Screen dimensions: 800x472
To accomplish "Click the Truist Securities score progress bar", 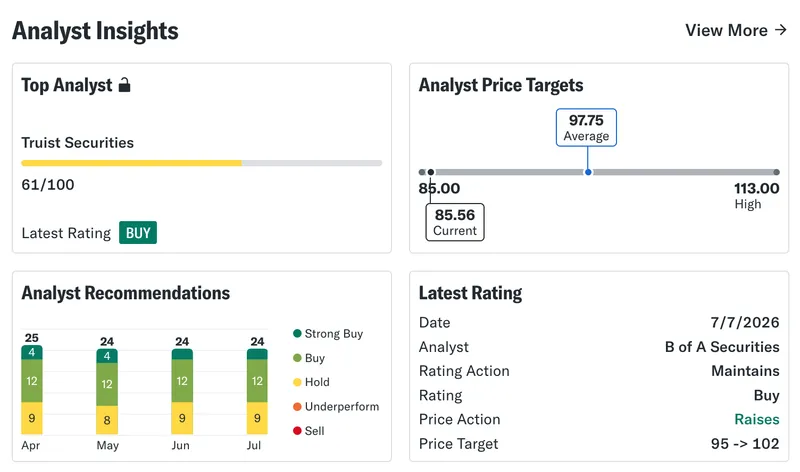I will pos(202,163).
